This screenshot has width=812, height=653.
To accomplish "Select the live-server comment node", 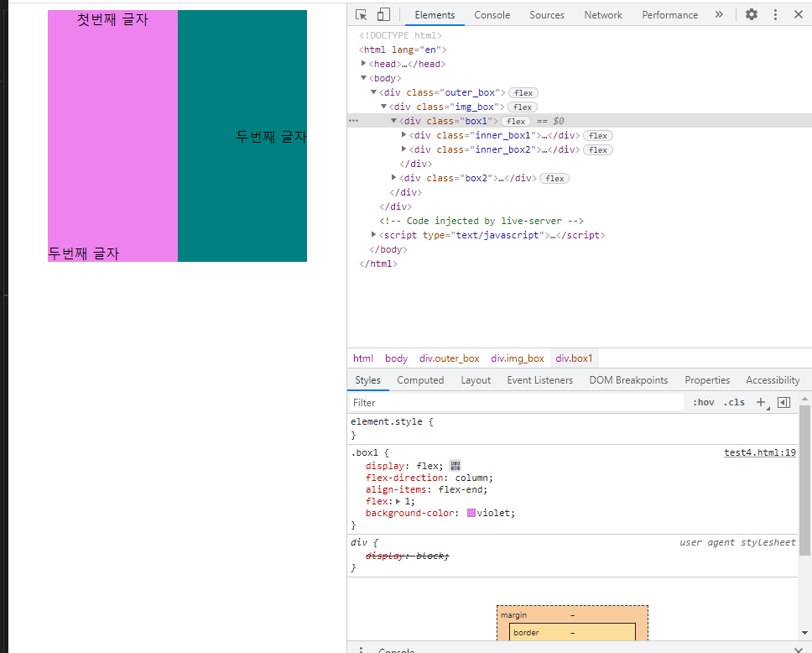I will (x=481, y=221).
